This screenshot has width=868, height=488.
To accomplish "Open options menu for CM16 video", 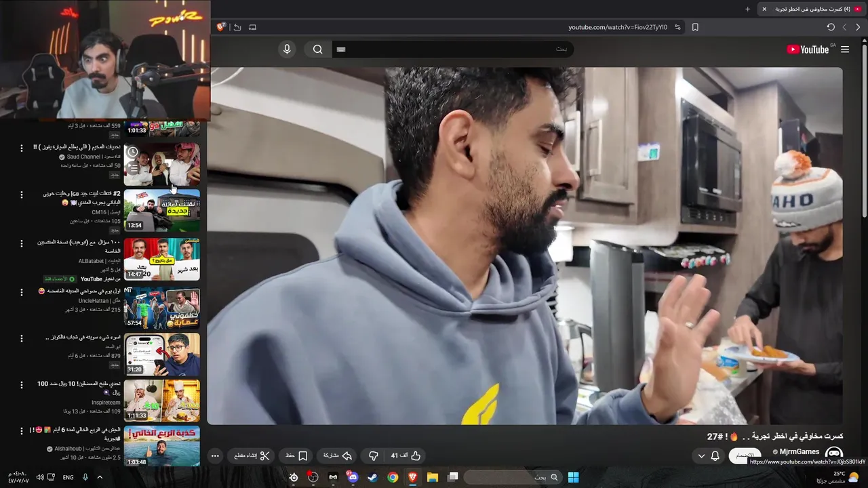I will [x=22, y=195].
